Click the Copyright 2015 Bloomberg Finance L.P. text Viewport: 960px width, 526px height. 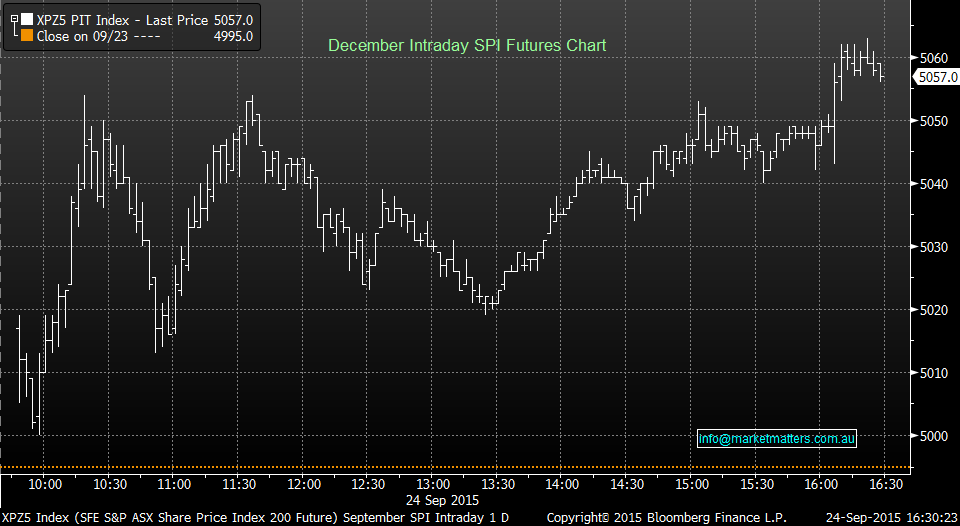tap(666, 517)
